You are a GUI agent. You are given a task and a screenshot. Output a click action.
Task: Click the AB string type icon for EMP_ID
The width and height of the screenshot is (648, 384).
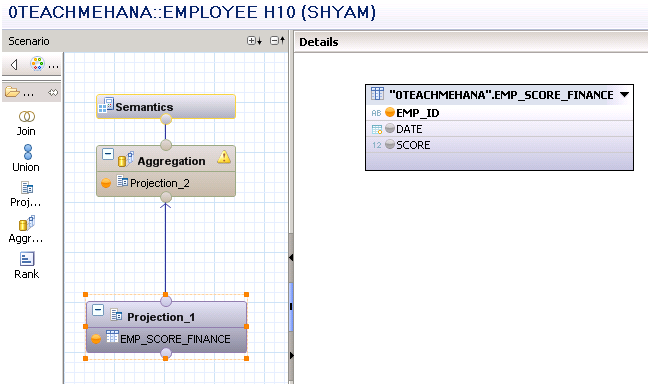coord(376,113)
